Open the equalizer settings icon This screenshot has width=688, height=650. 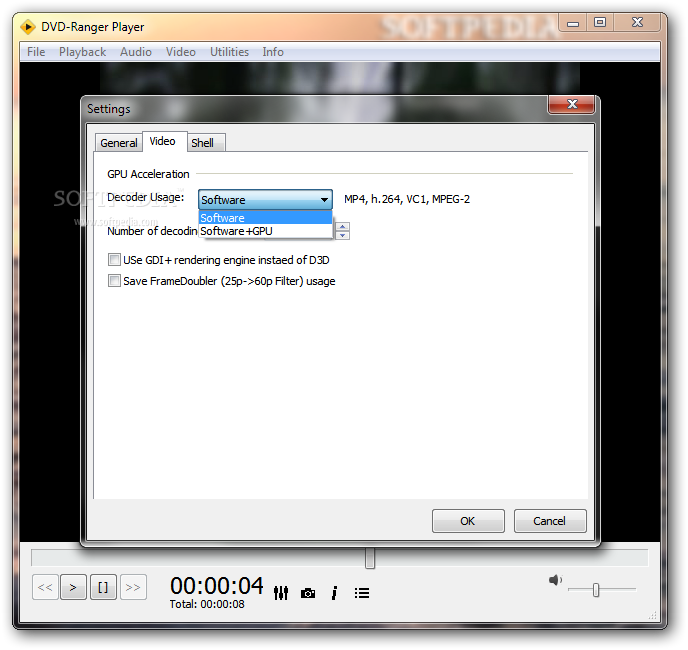(x=281, y=593)
